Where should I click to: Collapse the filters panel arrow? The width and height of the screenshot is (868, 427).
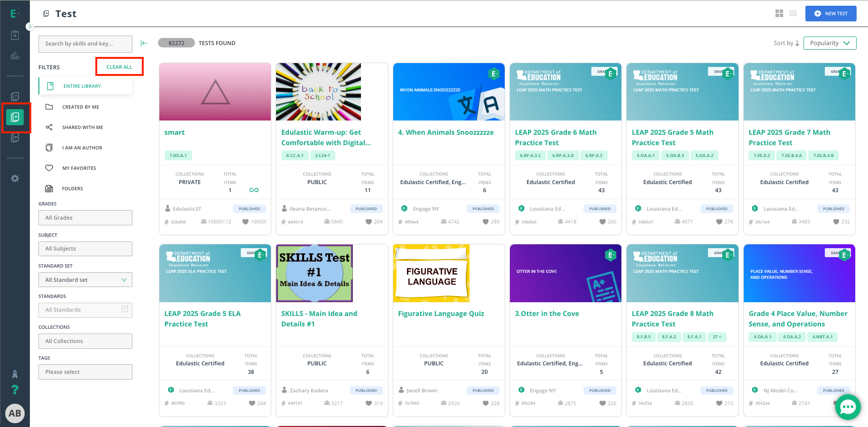[x=144, y=43]
